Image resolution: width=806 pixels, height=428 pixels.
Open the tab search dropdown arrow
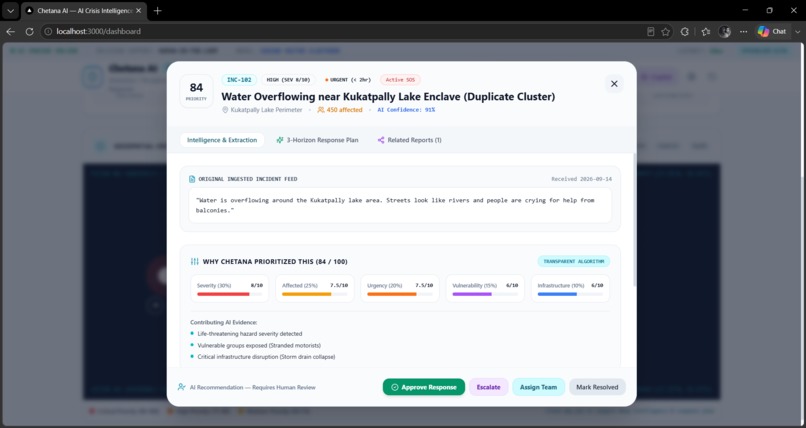[x=10, y=10]
